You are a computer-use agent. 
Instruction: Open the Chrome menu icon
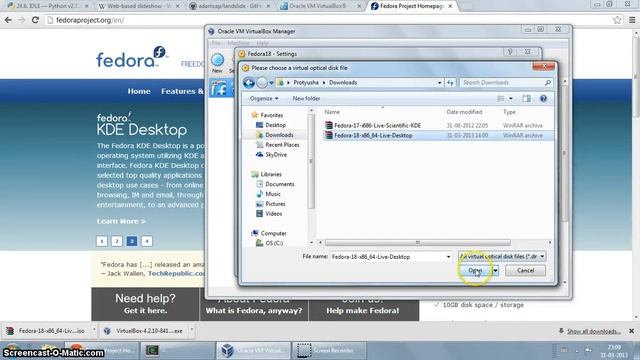pos(632,20)
